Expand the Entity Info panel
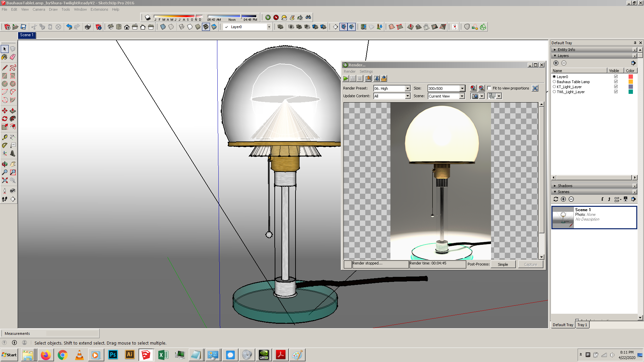 (x=554, y=50)
